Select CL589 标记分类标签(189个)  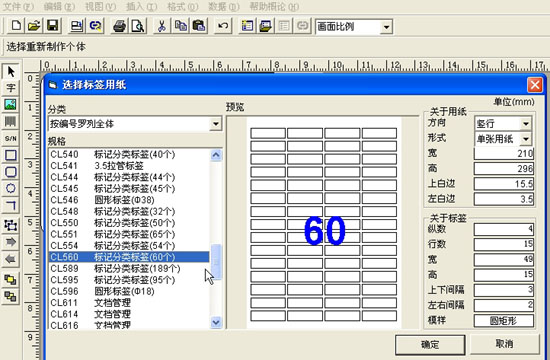tap(129, 268)
